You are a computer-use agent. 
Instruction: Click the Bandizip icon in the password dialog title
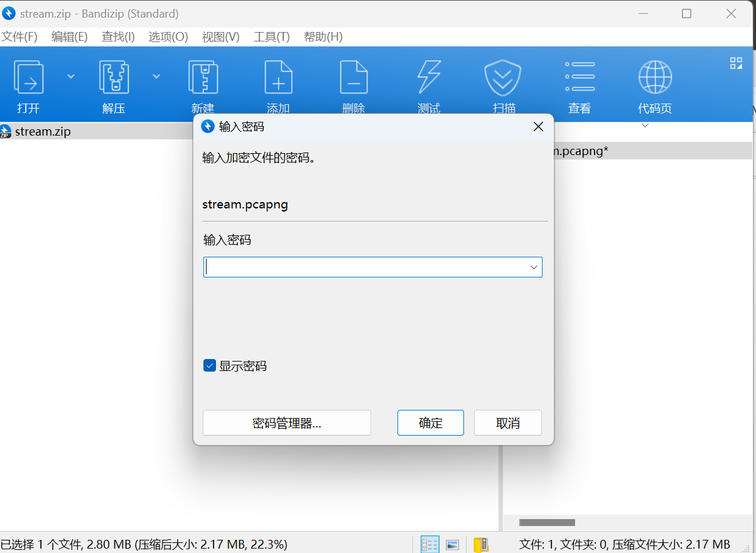click(208, 126)
